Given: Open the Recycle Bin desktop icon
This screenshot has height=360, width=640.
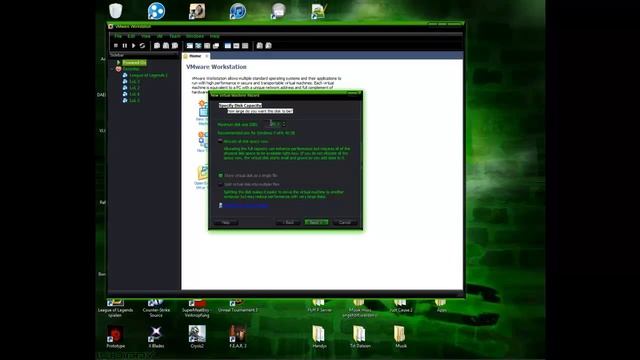Looking at the screenshot, I should point(116,11).
